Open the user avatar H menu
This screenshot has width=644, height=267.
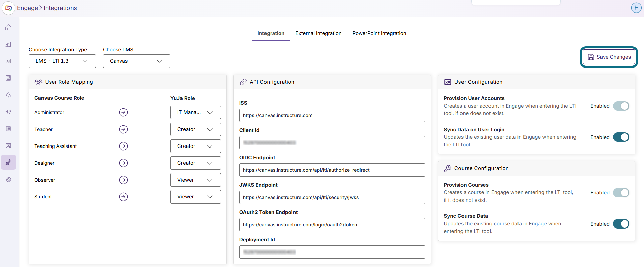tap(636, 8)
